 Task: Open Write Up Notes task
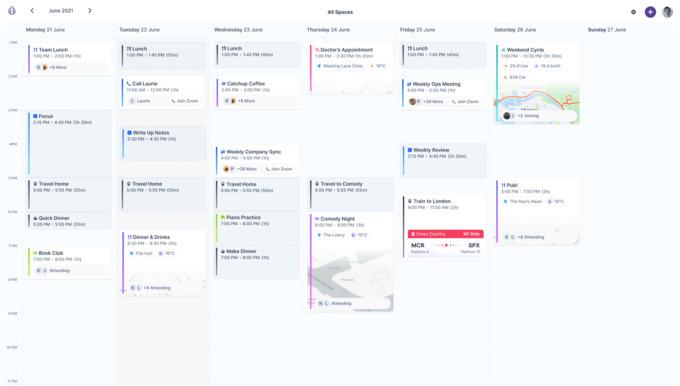163,144
